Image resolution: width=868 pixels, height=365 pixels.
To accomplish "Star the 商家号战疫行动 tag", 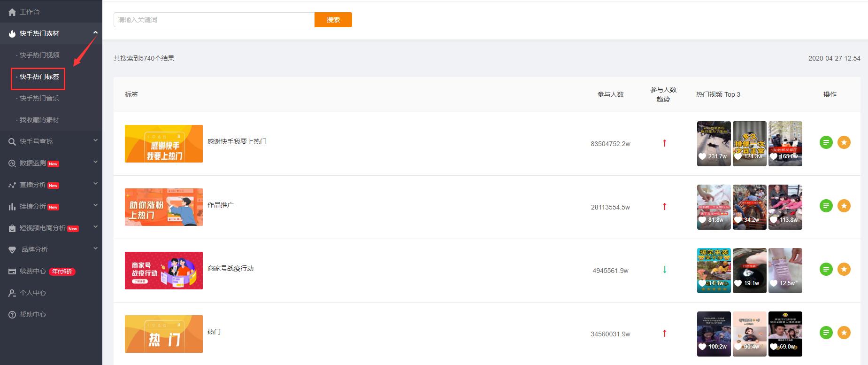I will pos(844,269).
